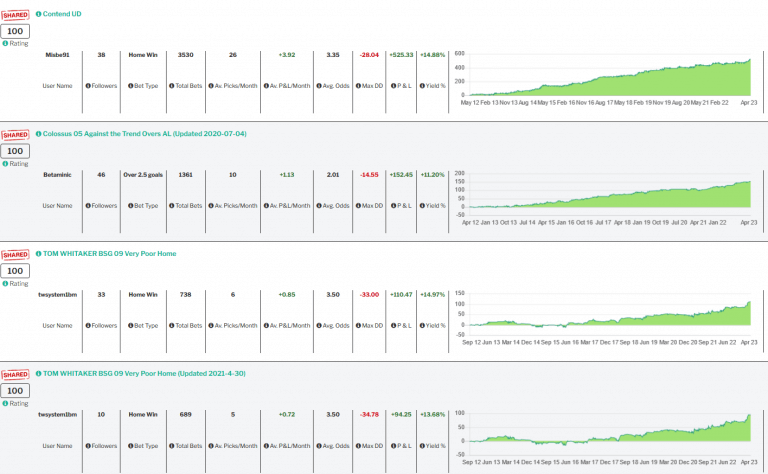Select twsystem1bm in row with 10 followers
Image resolution: width=768 pixels, height=474 pixels.
click(57, 415)
